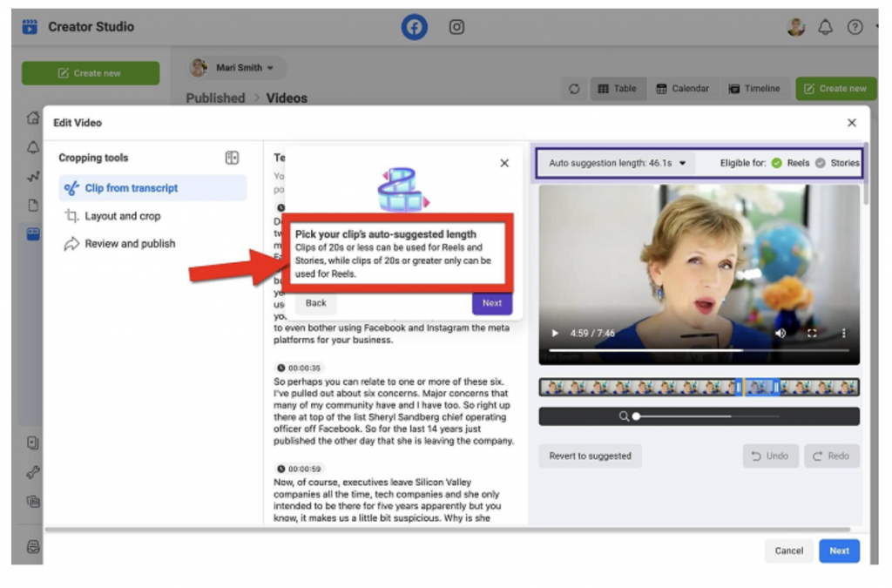Open the Facebook platform icon

pos(414,27)
